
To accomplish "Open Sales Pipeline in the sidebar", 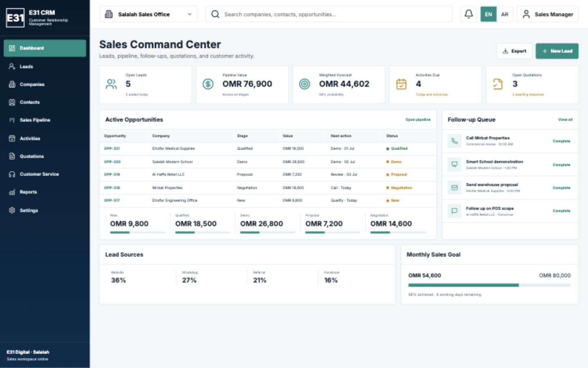I will 45,120.
